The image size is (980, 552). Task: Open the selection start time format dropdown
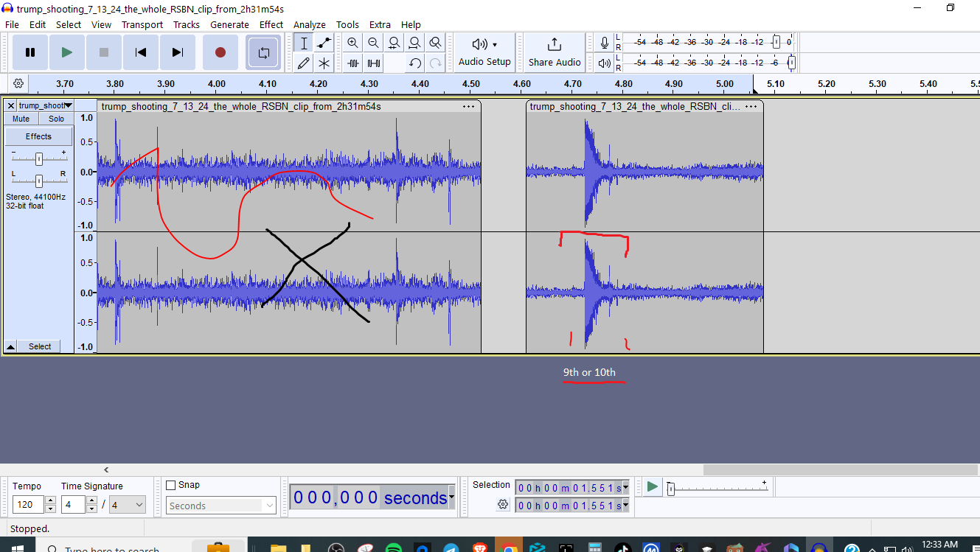click(x=626, y=487)
